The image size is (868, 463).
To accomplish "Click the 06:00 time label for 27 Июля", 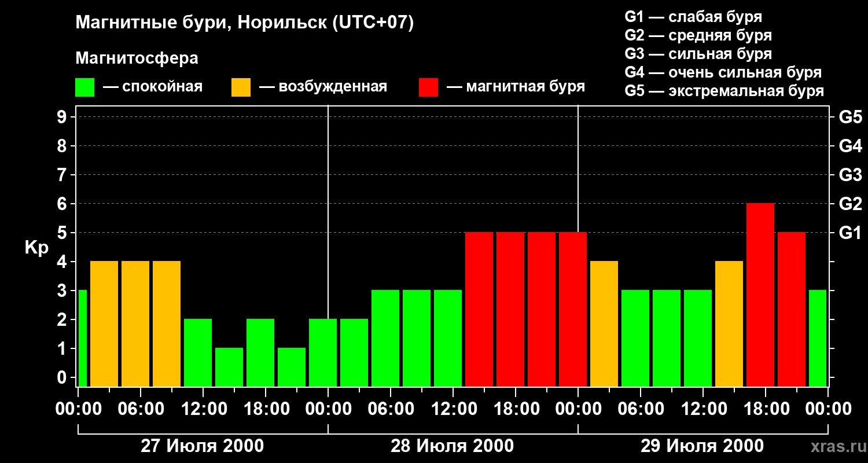I will point(141,409).
